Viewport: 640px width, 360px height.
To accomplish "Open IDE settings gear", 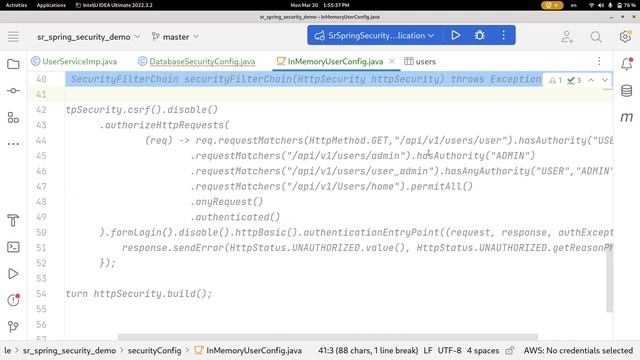I will click(x=625, y=37).
